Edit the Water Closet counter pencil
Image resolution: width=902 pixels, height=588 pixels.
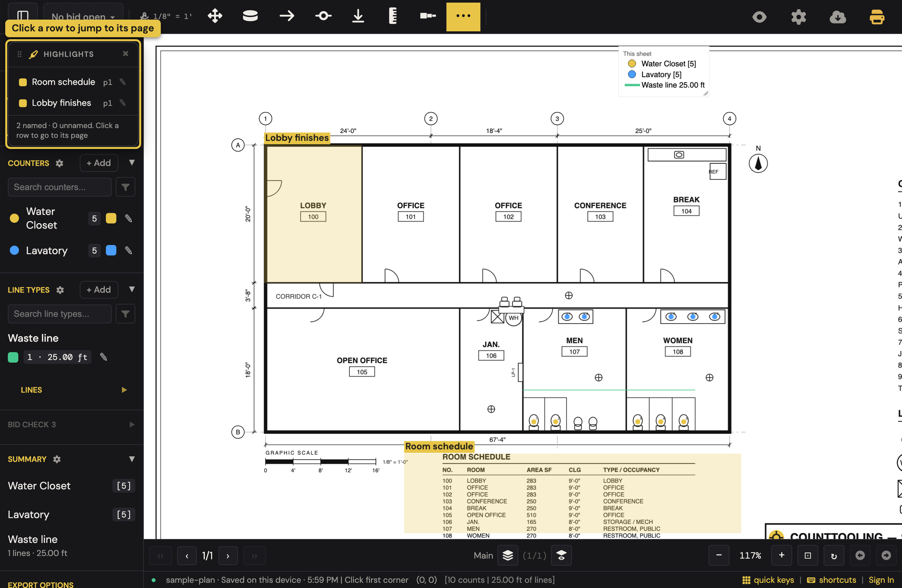click(128, 218)
